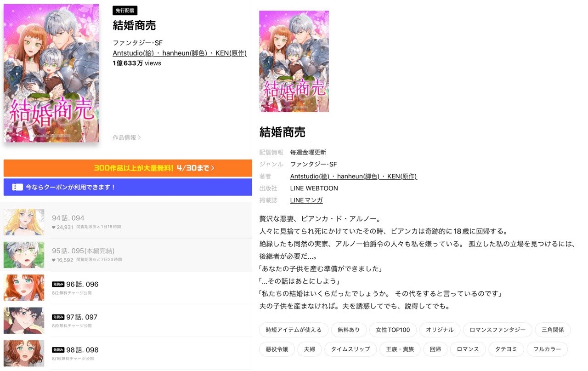Open episode 96話 thumbnail

[24, 288]
